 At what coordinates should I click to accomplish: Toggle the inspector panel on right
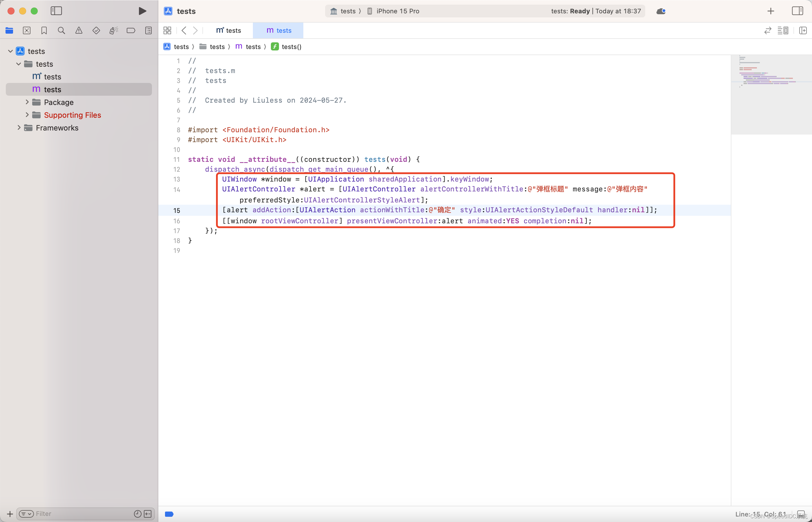pos(797,11)
